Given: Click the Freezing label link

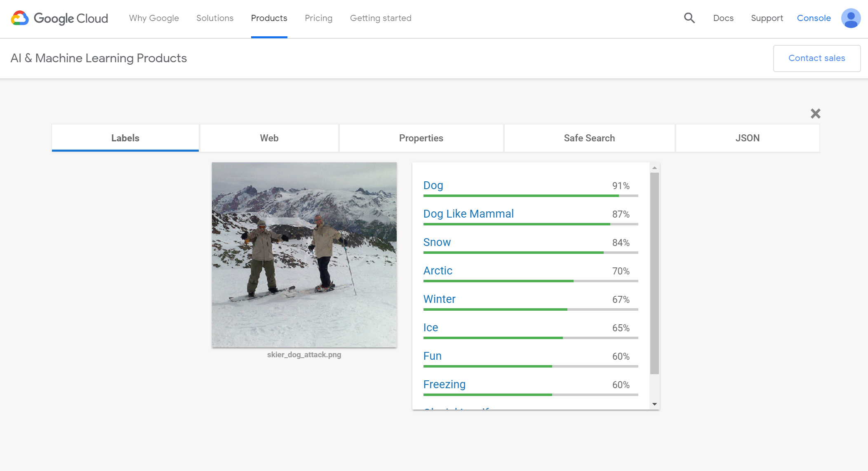Looking at the screenshot, I should [444, 384].
